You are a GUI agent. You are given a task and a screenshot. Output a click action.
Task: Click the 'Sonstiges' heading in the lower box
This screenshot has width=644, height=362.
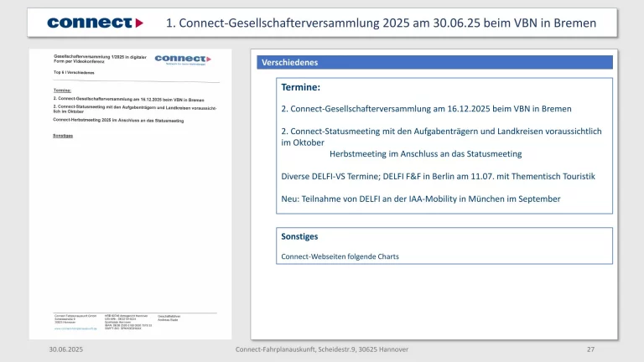299,236
